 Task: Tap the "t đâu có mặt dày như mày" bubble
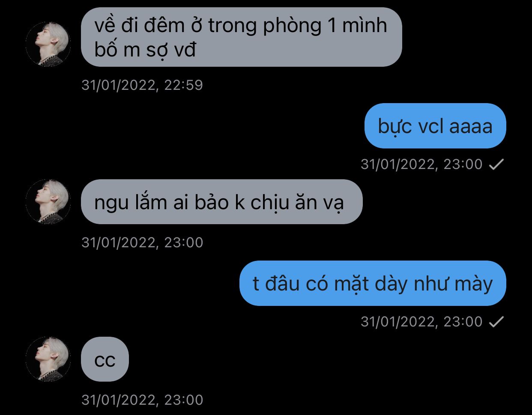(373, 283)
